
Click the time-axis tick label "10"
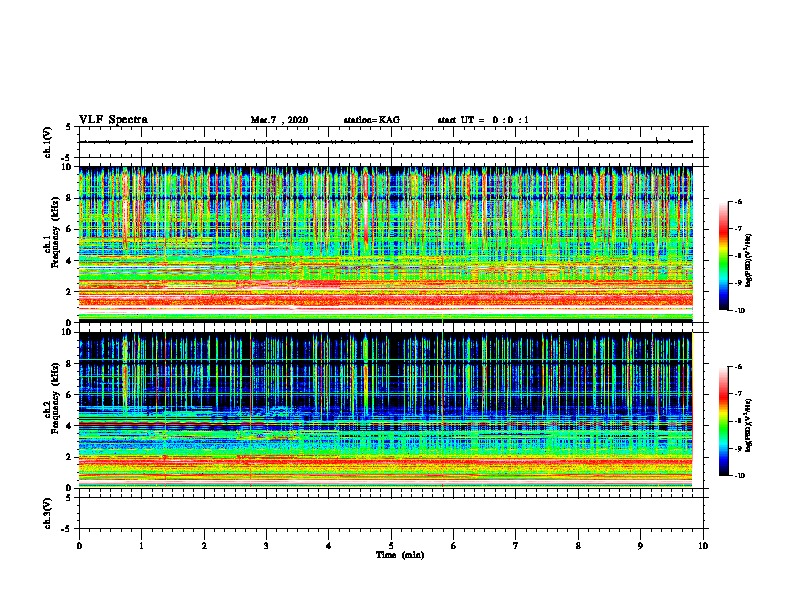703,546
